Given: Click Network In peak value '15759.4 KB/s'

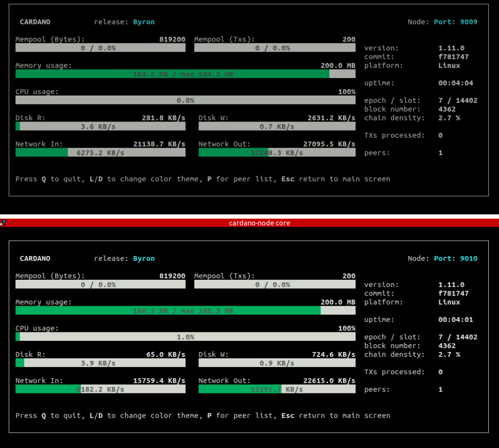Looking at the screenshot, I should [159, 381].
